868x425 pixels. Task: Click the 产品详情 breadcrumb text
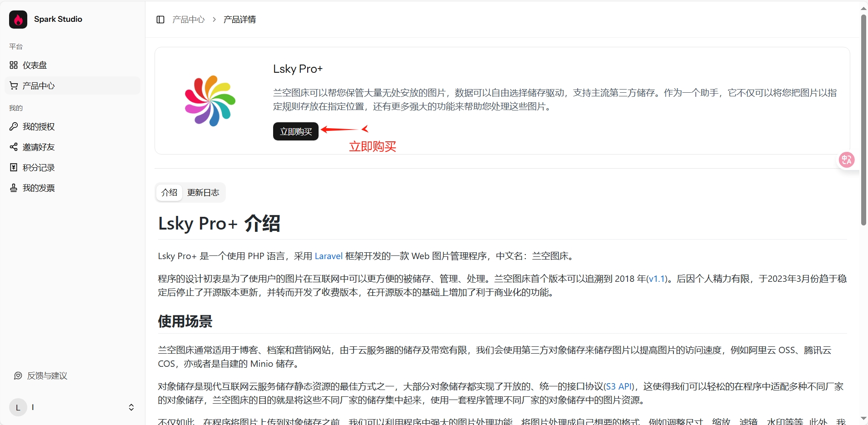tap(240, 20)
